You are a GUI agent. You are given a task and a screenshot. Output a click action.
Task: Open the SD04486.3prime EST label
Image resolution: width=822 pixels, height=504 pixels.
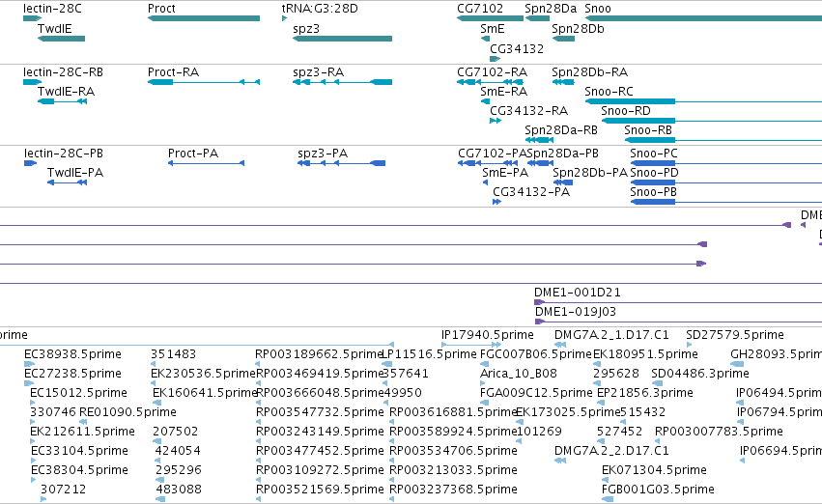[x=700, y=373]
